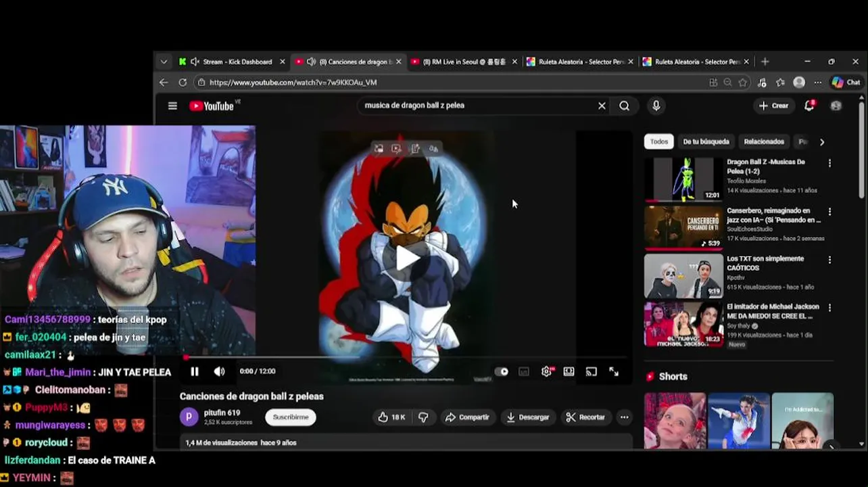Select the De tu búsqueda chip
Image resolution: width=868 pixels, height=487 pixels.
[706, 141]
